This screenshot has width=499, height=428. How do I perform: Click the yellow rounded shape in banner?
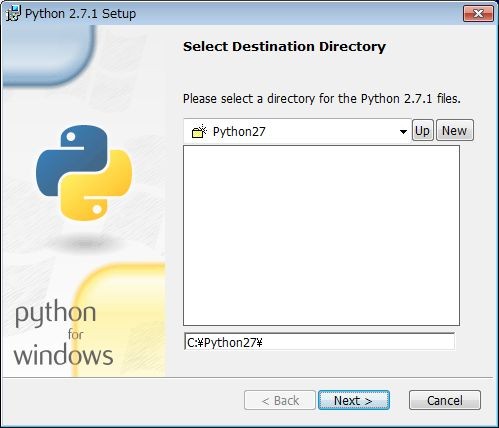[x=119, y=319]
